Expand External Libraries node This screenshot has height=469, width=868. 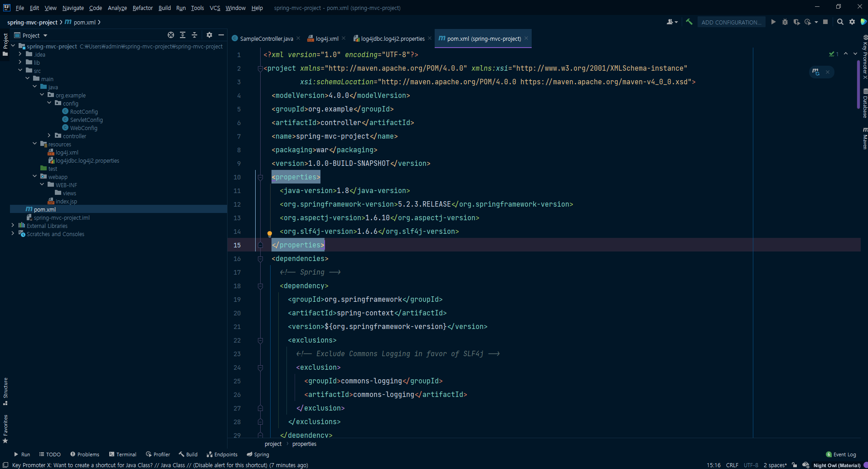(13, 225)
